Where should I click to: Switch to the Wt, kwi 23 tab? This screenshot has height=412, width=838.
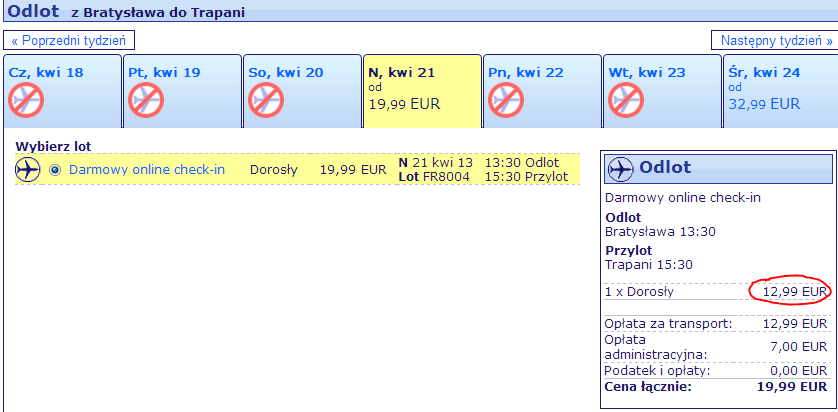[662, 91]
